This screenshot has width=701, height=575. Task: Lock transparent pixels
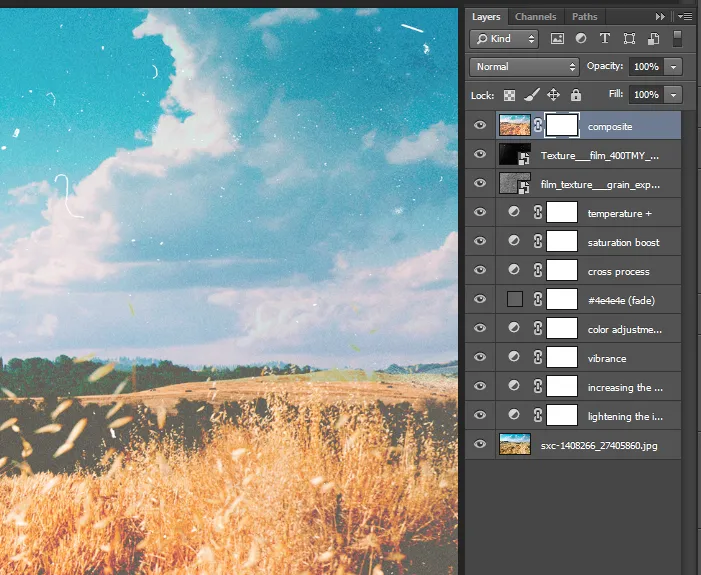(x=509, y=95)
